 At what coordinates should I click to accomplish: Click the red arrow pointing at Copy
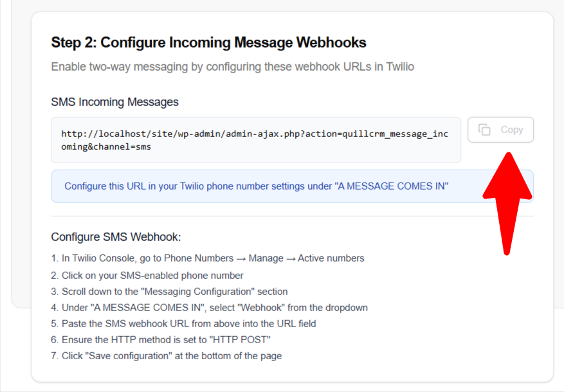coord(508,199)
